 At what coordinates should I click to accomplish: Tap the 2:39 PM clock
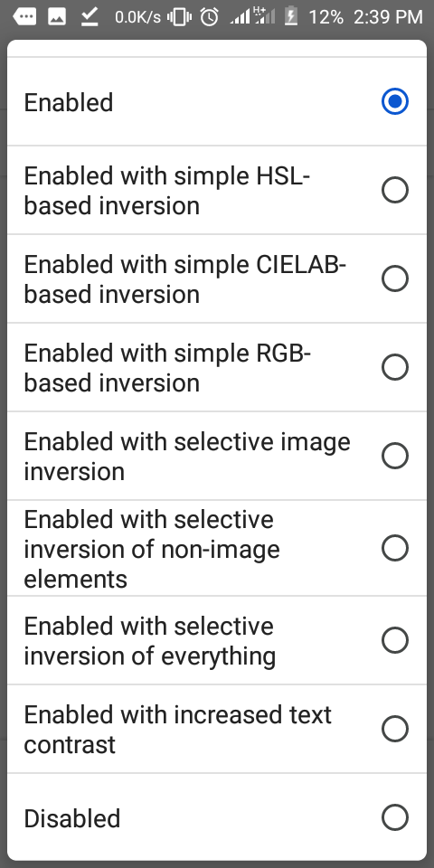coord(388,17)
